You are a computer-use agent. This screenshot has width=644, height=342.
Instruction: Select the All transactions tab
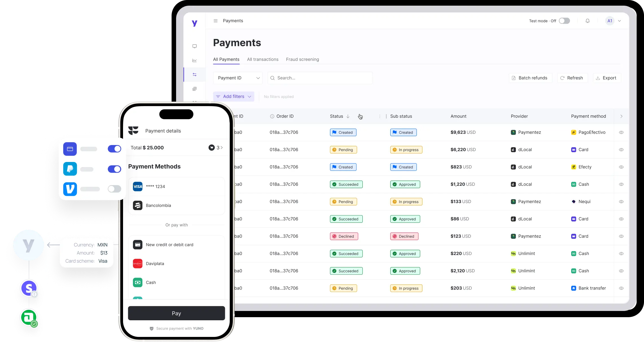tap(263, 59)
